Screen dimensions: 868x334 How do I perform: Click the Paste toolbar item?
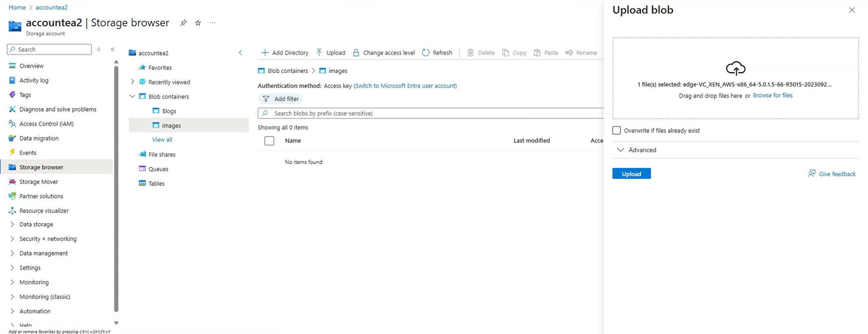[x=546, y=53]
